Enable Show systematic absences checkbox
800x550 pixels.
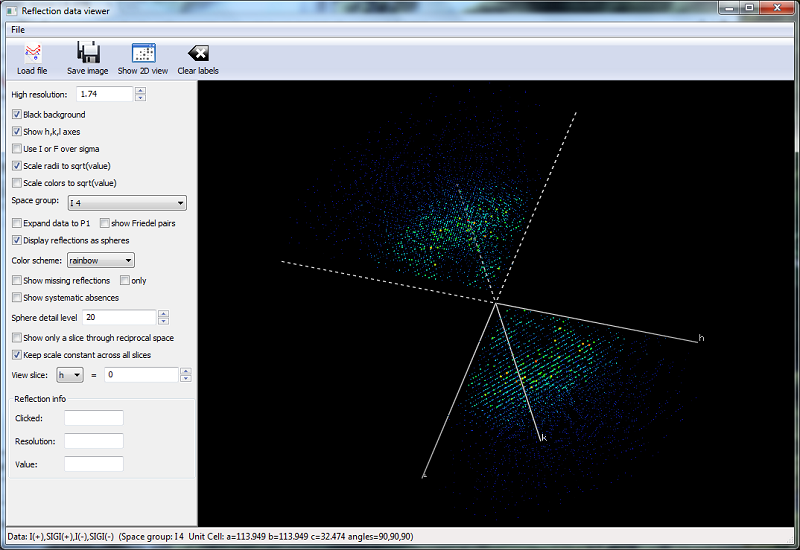click(17, 298)
